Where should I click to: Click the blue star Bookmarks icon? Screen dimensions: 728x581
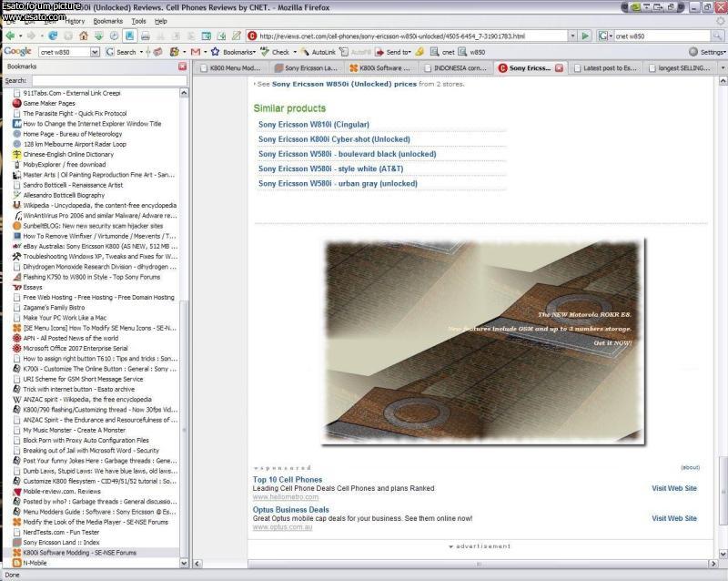click(215, 52)
